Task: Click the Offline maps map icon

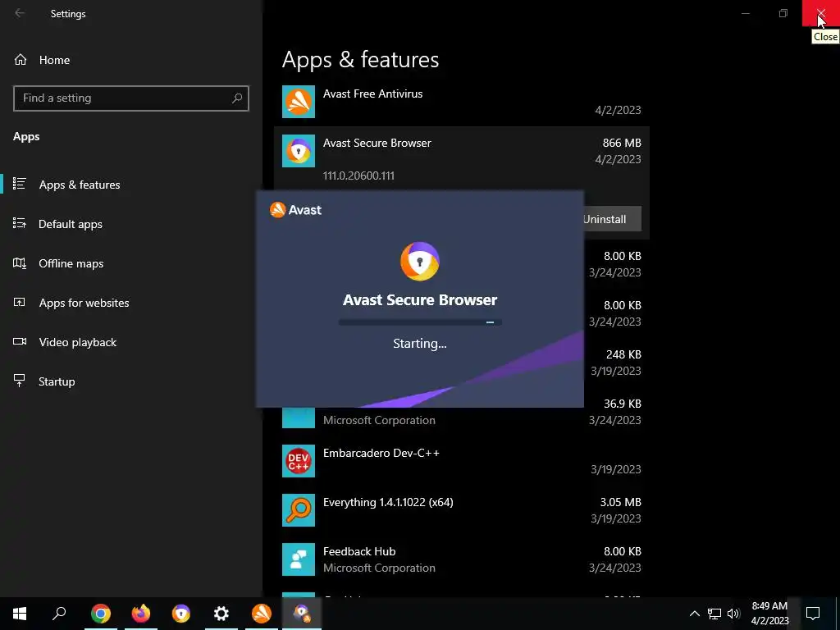Action: (x=20, y=262)
